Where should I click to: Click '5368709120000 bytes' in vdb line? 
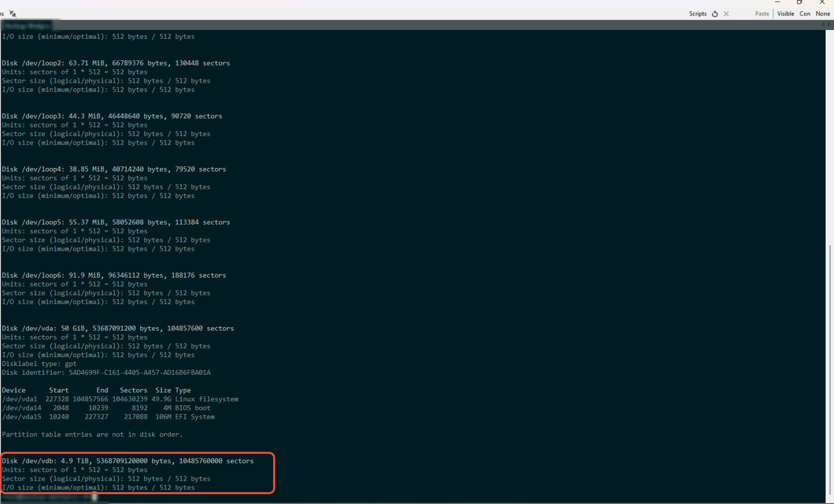pyautogui.click(x=133, y=461)
